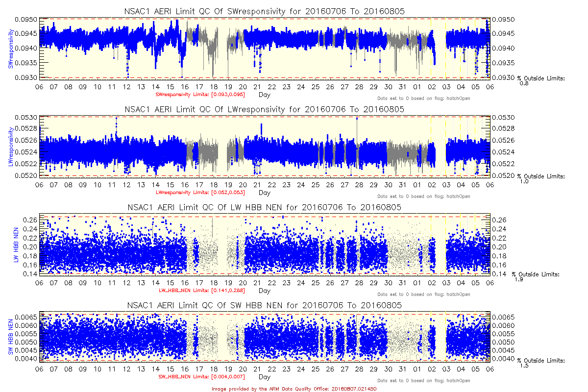
Task: Click the 1.5 percent outside limits value
Action: (x=524, y=366)
